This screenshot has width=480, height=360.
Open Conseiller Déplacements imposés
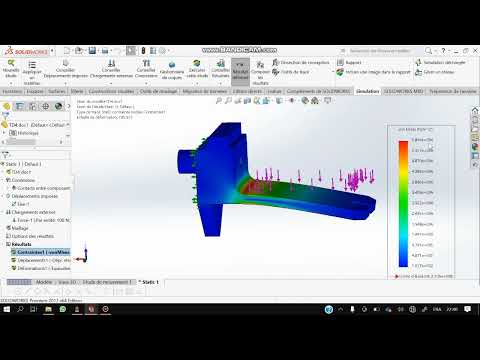tap(66, 69)
